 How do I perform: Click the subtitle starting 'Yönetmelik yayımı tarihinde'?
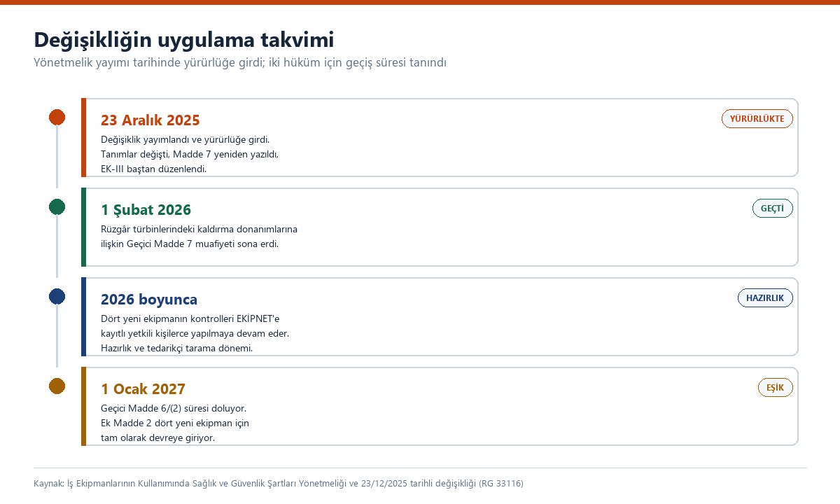click(240, 62)
